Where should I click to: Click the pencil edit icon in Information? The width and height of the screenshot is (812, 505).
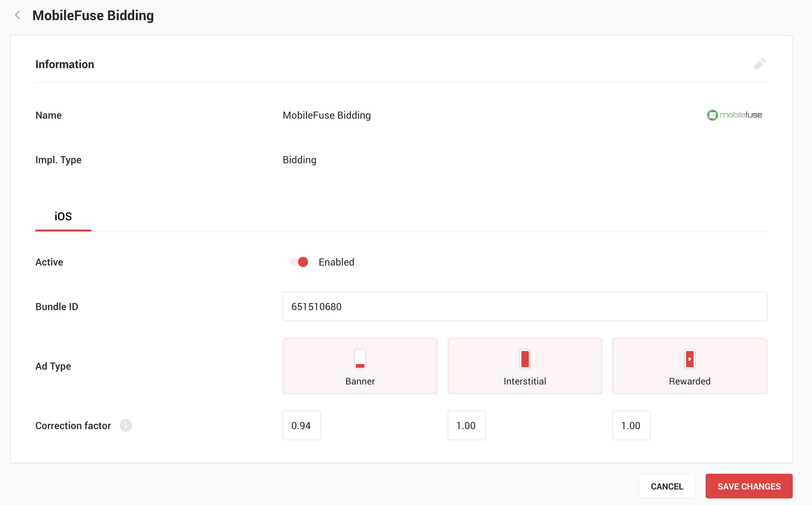(759, 64)
